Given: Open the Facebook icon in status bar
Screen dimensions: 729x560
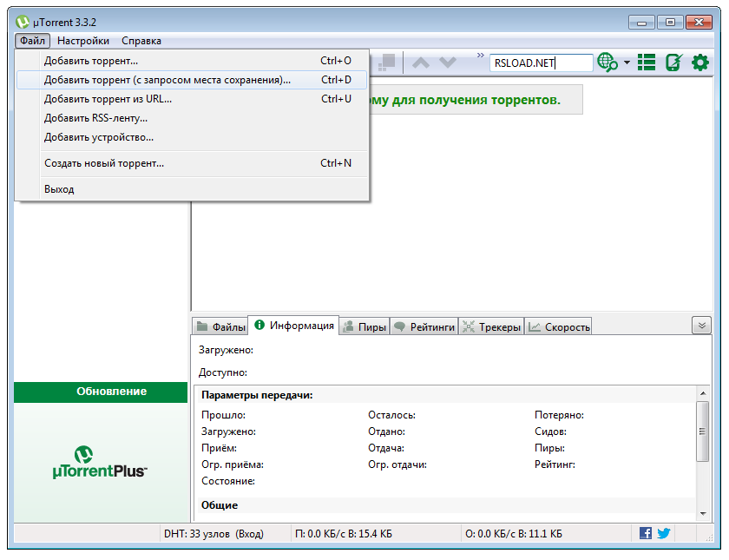Looking at the screenshot, I should tap(646, 533).
